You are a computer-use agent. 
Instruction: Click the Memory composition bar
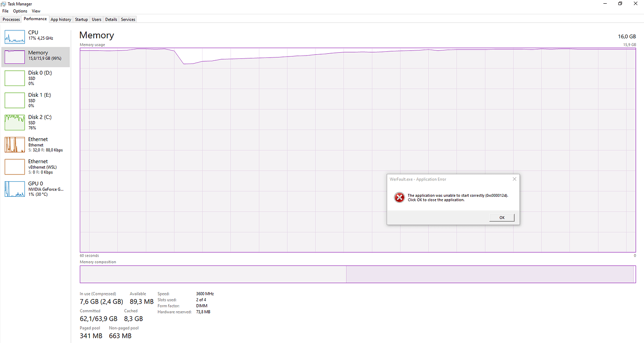coord(357,274)
